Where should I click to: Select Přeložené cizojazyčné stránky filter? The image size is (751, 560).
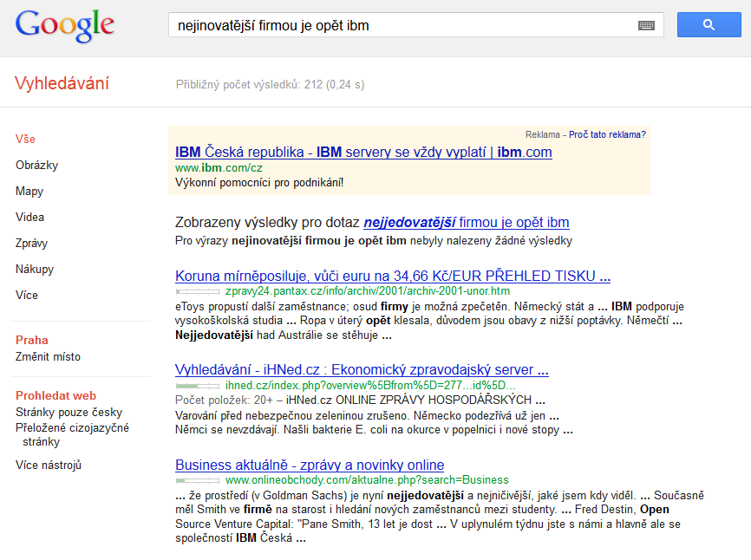[72, 434]
